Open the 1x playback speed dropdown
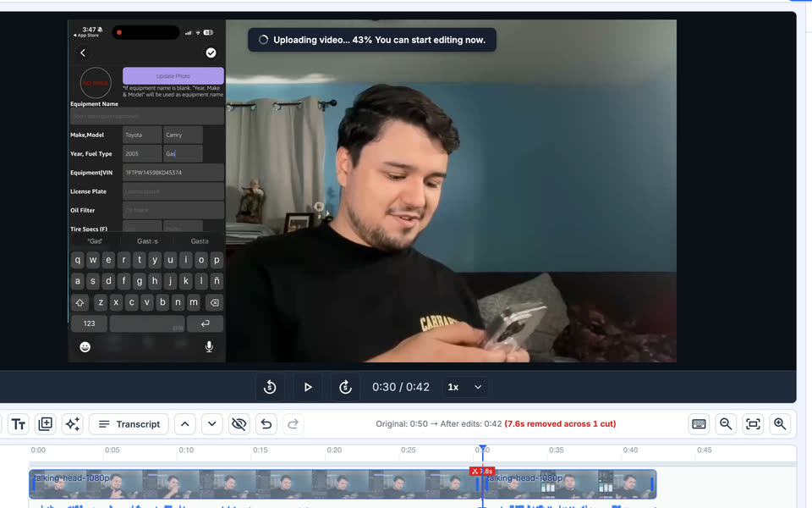812x508 pixels. click(x=464, y=387)
